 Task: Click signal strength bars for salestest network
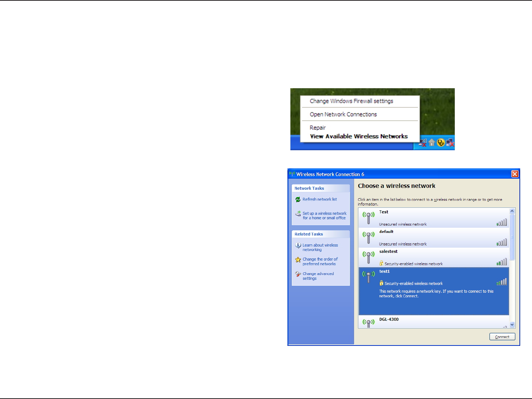pyautogui.click(x=502, y=262)
